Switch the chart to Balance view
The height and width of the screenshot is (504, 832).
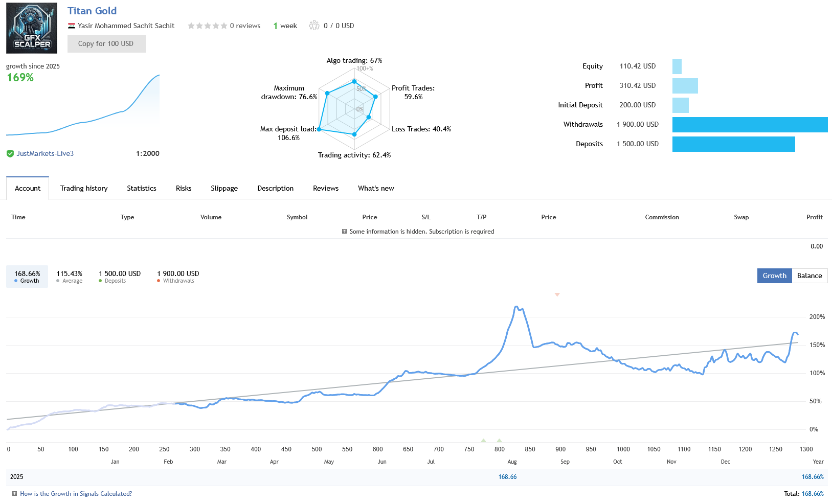coord(809,276)
